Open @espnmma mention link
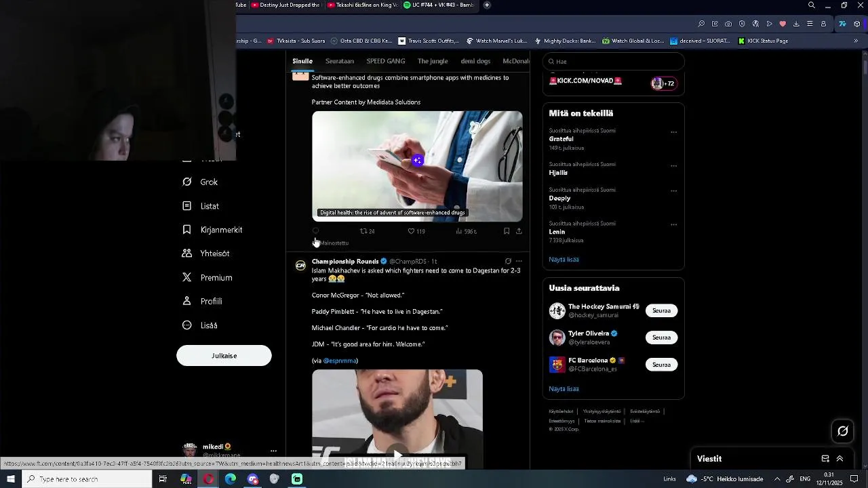868x488 pixels. [x=340, y=361]
